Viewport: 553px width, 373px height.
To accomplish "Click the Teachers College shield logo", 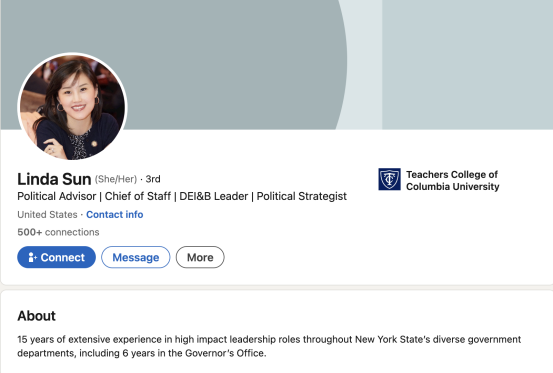I will click(389, 179).
